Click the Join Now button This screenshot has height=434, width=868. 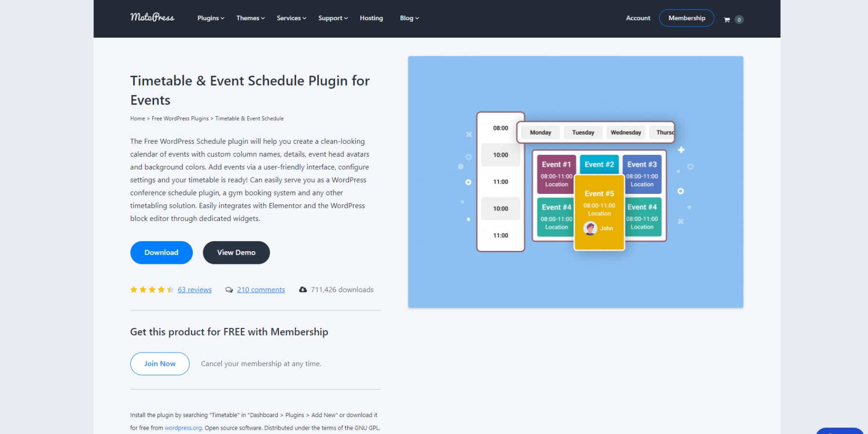tap(160, 363)
